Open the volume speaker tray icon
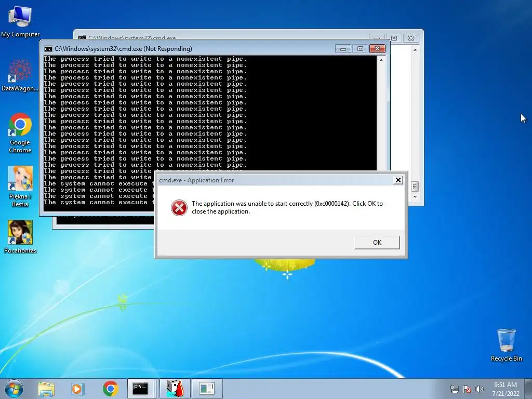This screenshot has width=532, height=399. coord(479,389)
